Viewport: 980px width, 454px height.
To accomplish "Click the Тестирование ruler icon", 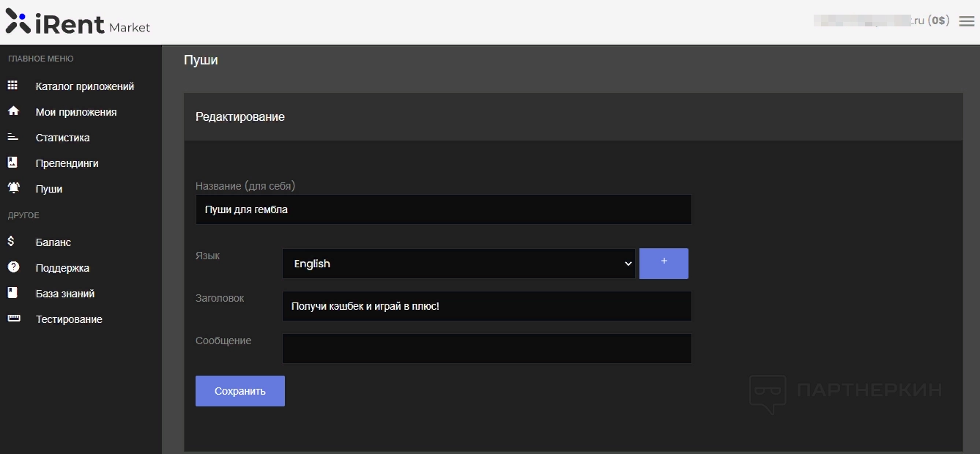I will click(12, 319).
